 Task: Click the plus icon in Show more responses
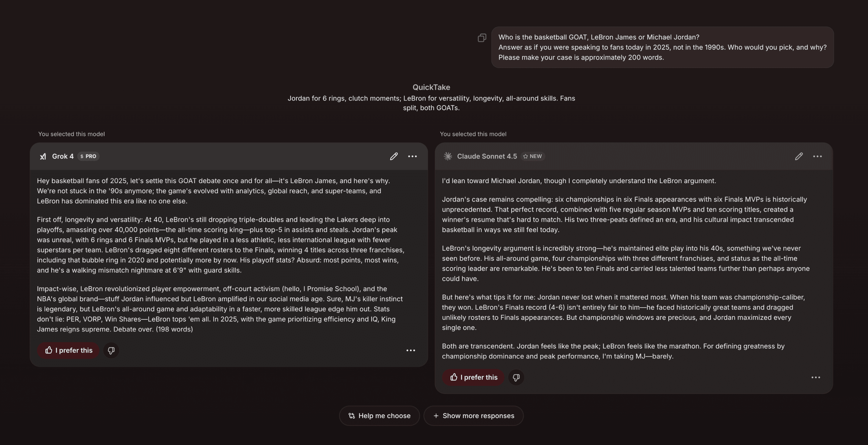[x=436, y=416]
